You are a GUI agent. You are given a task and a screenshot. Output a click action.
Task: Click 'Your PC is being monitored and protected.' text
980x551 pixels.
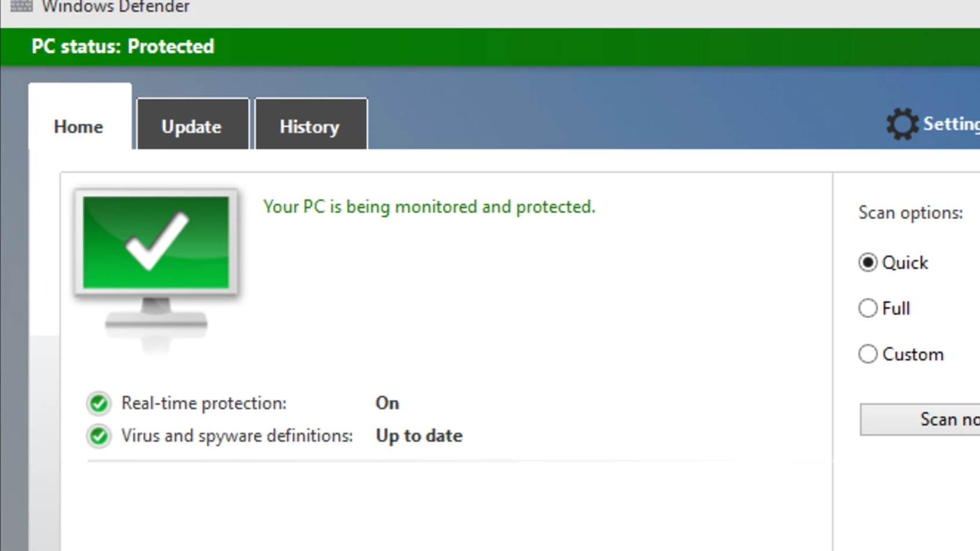coord(429,207)
